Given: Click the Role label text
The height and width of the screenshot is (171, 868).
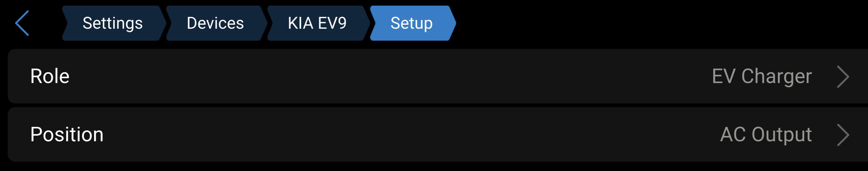Looking at the screenshot, I should (x=50, y=76).
